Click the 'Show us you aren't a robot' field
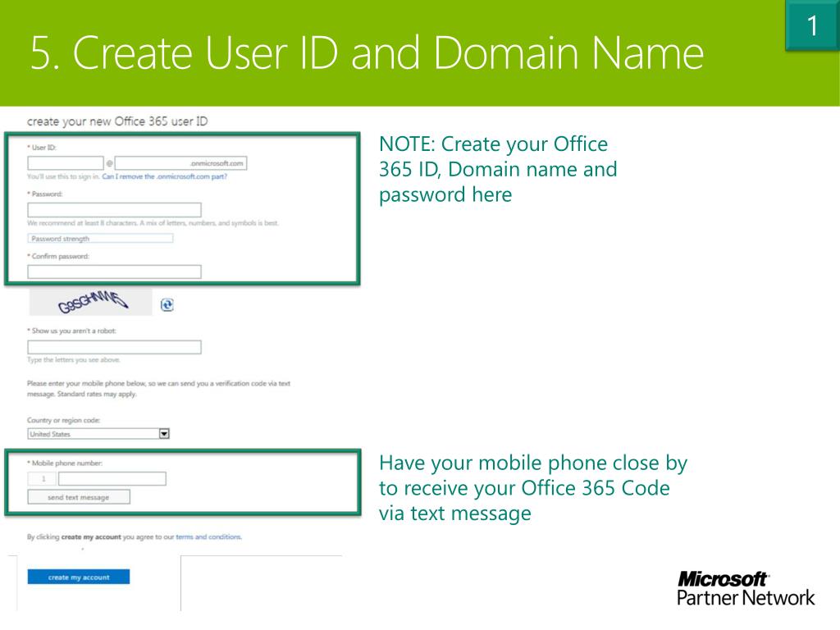This screenshot has width=840, height=630. tap(114, 347)
